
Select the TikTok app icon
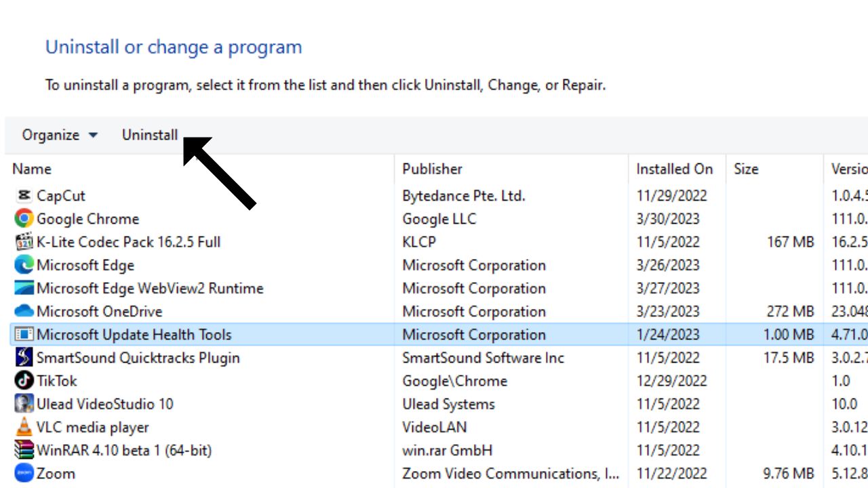pos(24,381)
